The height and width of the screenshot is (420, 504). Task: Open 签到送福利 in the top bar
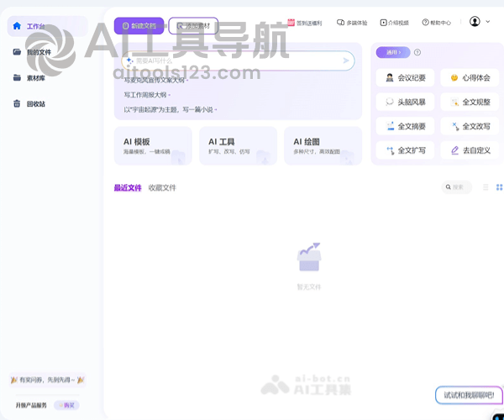click(304, 23)
